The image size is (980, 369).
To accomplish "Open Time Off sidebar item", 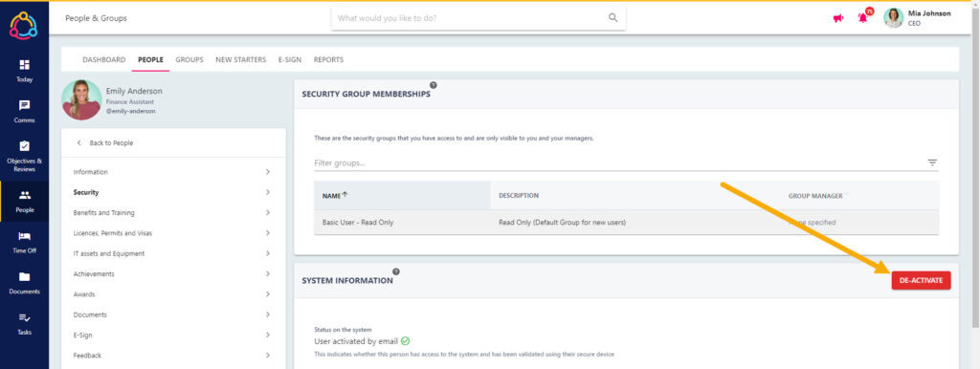I will coord(24,242).
